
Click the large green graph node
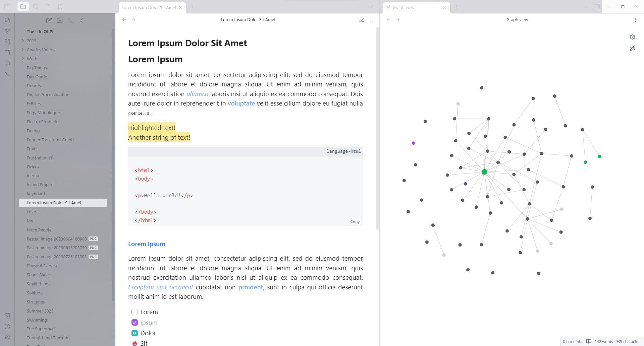tap(484, 172)
